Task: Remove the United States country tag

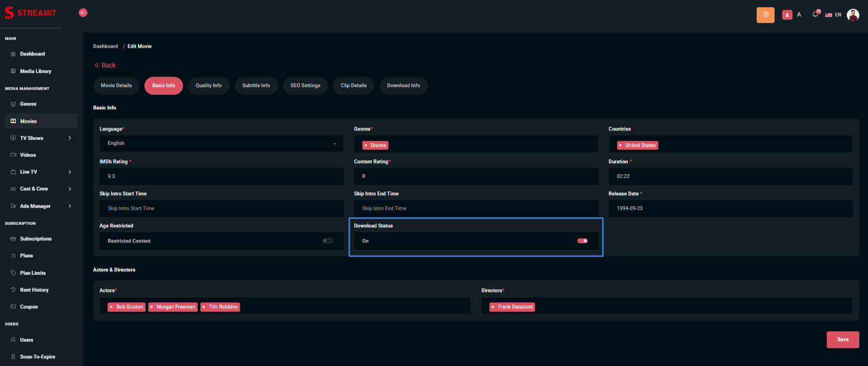Action: point(620,146)
